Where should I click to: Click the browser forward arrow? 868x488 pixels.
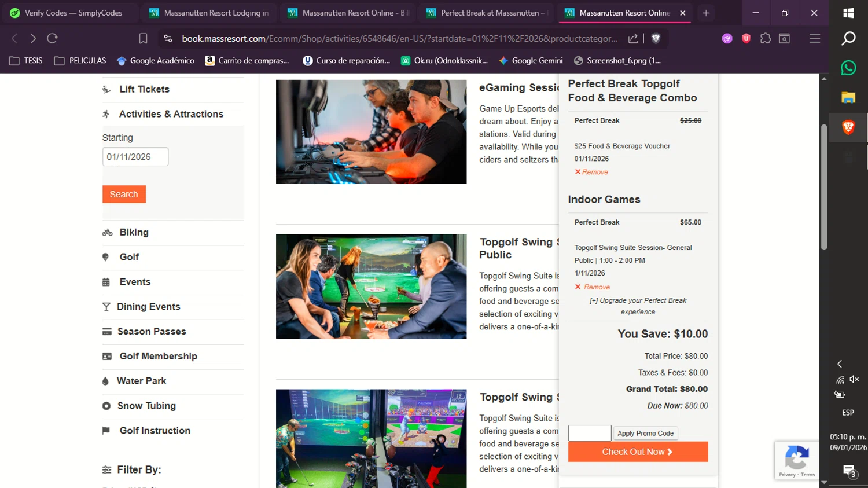33,38
